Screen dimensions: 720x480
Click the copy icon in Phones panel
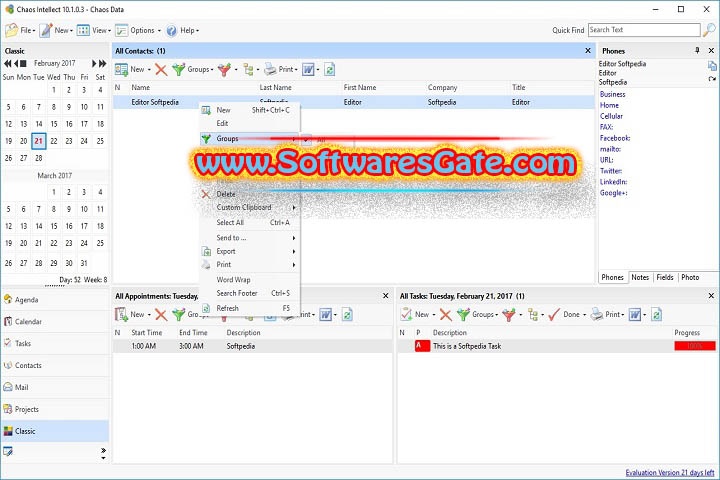point(712,66)
